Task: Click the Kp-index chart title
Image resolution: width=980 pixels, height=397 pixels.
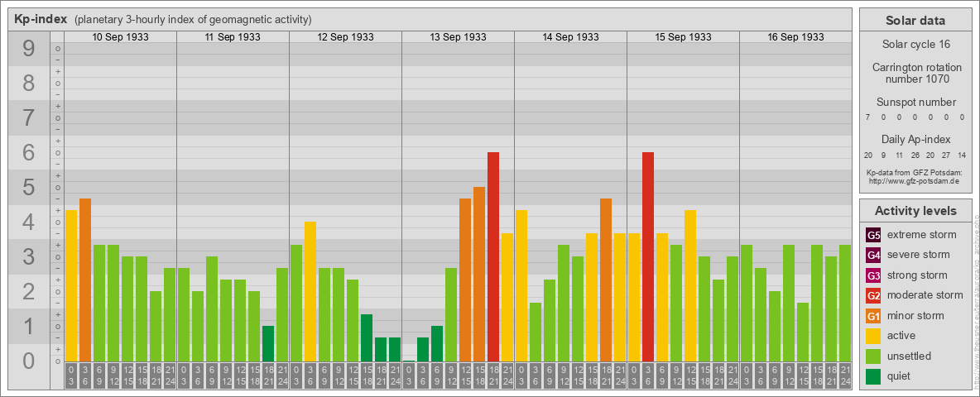Action: [x=41, y=19]
